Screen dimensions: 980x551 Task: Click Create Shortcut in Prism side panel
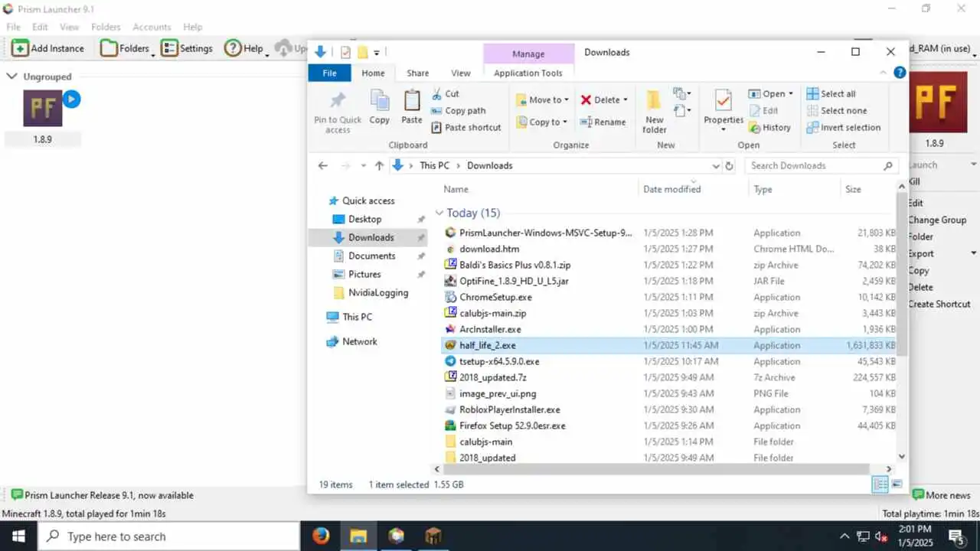(939, 304)
